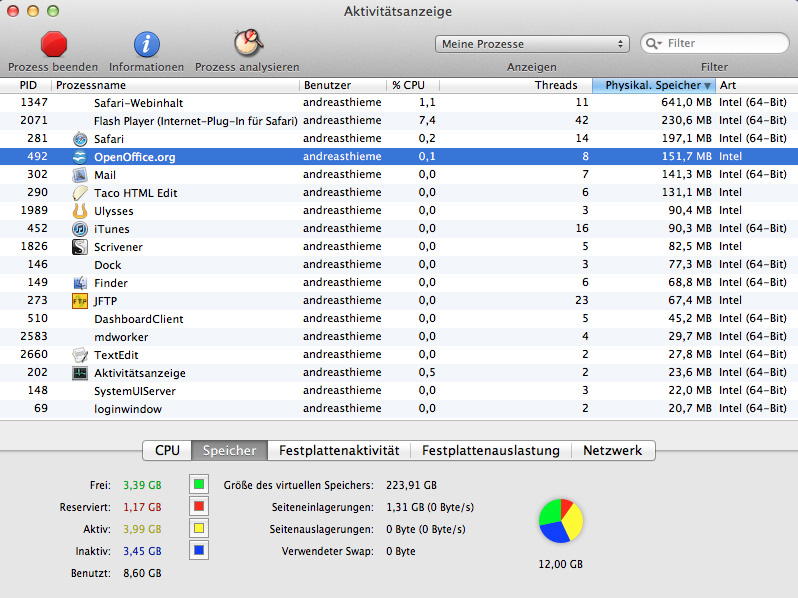The height and width of the screenshot is (598, 798).
Task: Click the Benutzt 8,60 GB value
Action: pyautogui.click(x=142, y=573)
